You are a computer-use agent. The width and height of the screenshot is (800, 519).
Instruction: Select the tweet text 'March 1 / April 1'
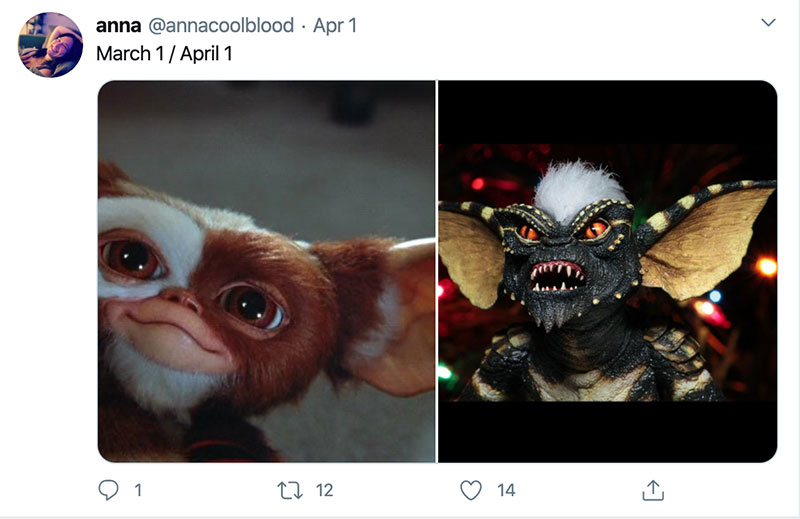click(x=164, y=53)
